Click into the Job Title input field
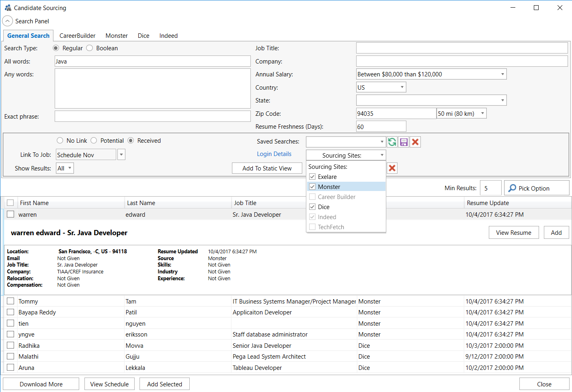Image resolution: width=572 pixels, height=392 pixels. click(462, 48)
